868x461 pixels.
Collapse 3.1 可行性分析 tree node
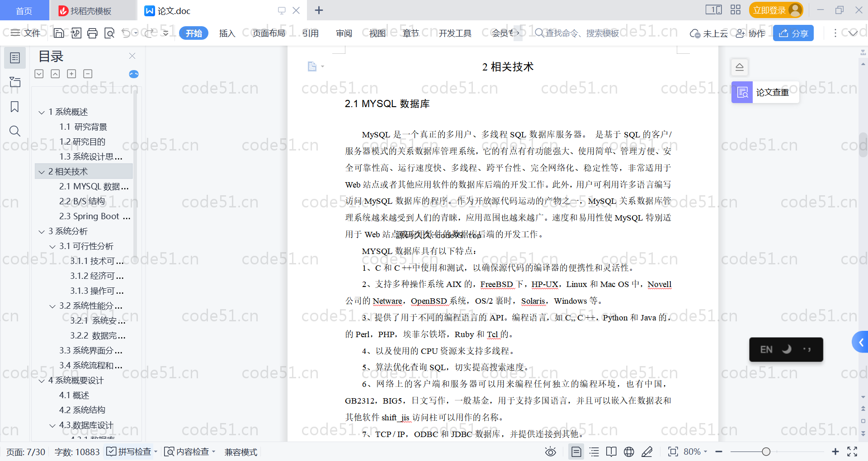pos(52,246)
